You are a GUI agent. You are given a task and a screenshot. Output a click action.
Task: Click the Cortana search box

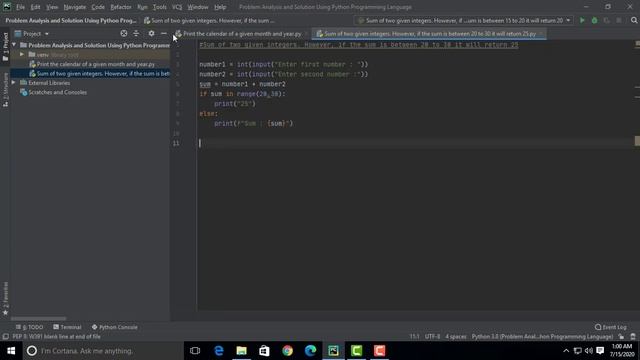[x=102, y=351]
